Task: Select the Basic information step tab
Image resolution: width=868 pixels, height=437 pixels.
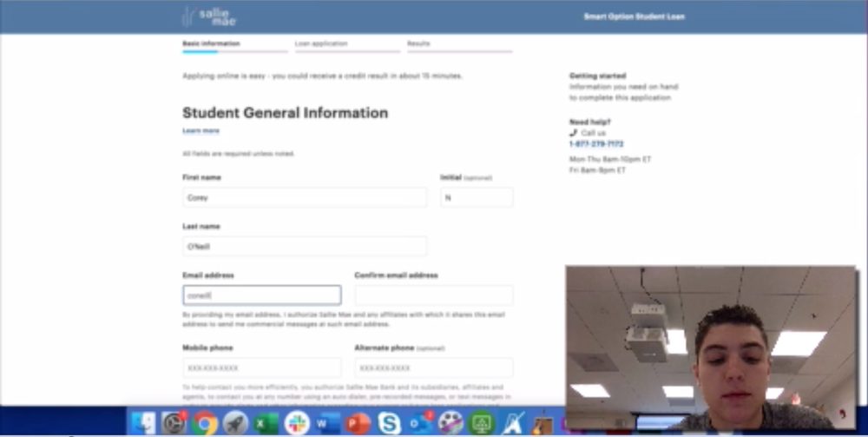Action: pyautogui.click(x=211, y=43)
